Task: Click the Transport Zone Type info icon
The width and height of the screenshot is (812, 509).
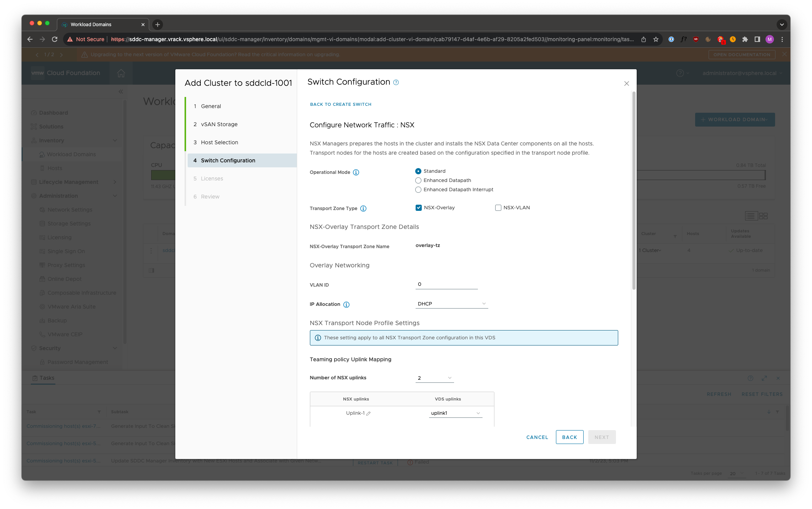Action: point(363,209)
